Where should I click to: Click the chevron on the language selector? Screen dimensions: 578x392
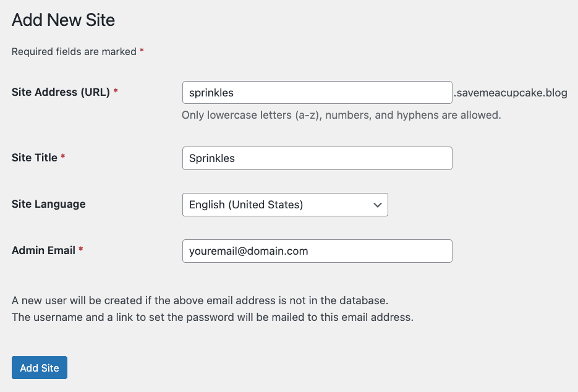coord(378,205)
